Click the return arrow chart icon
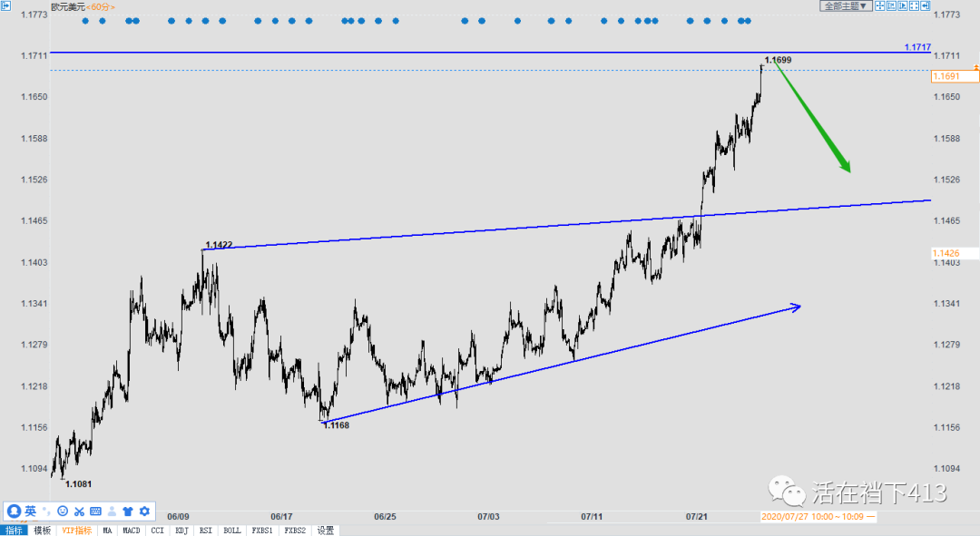980x536 pixels. coord(925,5)
